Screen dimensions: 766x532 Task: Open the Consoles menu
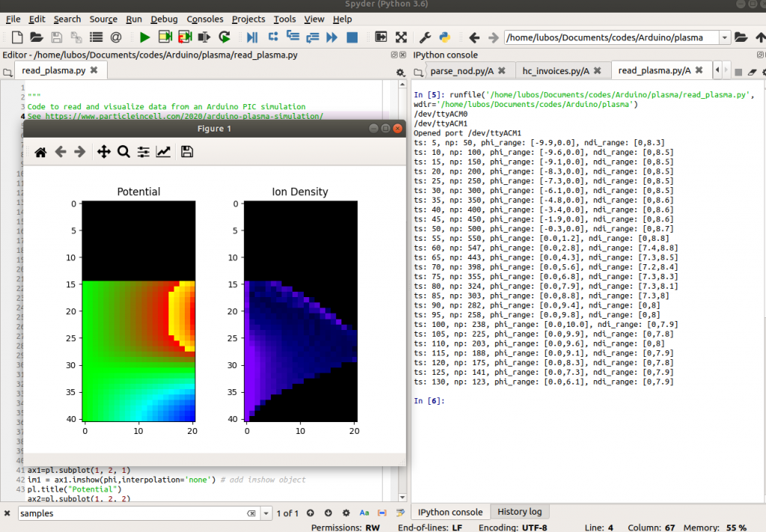tap(204, 19)
